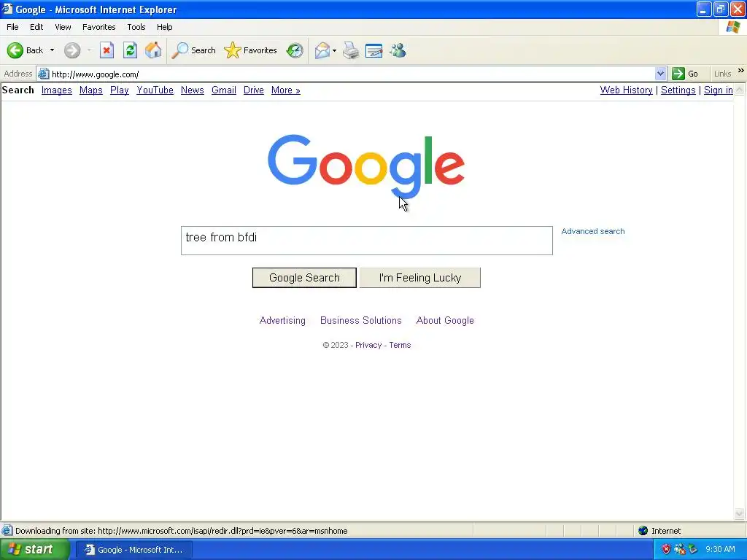The image size is (747, 560).
Task: Click the address bar URL field
Action: tap(352, 74)
